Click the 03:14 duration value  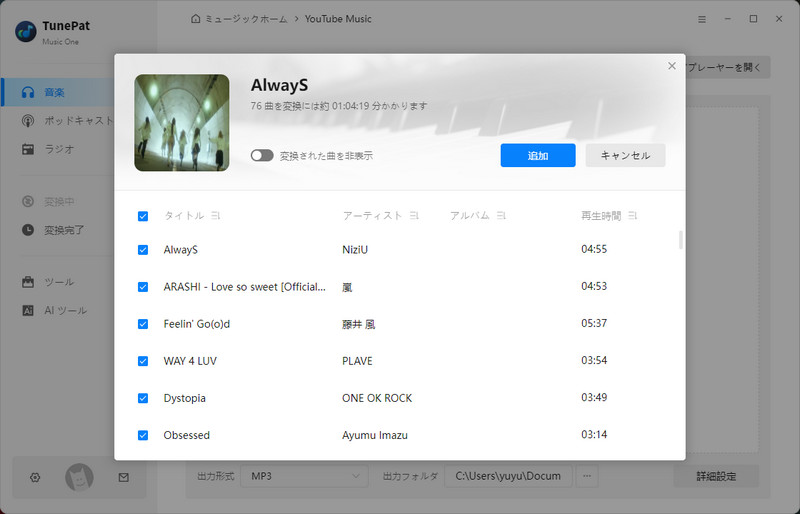[x=594, y=434]
